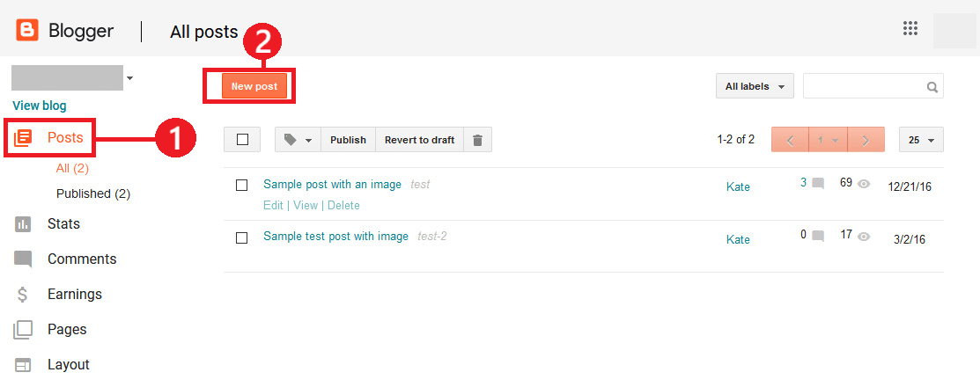Click the search magnifier icon
This screenshot has width=980, height=387.
point(932,87)
